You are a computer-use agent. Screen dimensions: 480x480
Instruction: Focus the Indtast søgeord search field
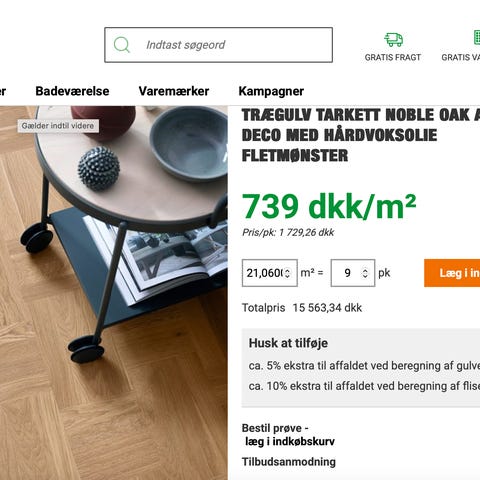click(x=218, y=45)
